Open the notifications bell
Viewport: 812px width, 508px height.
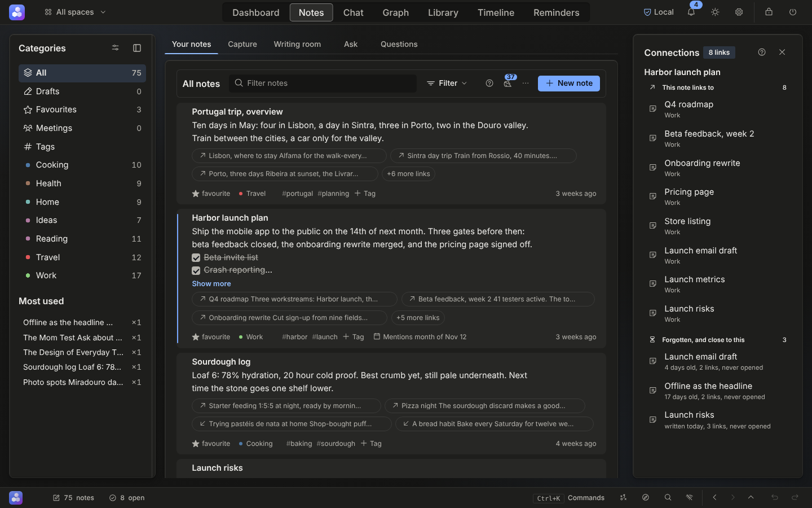691,12
